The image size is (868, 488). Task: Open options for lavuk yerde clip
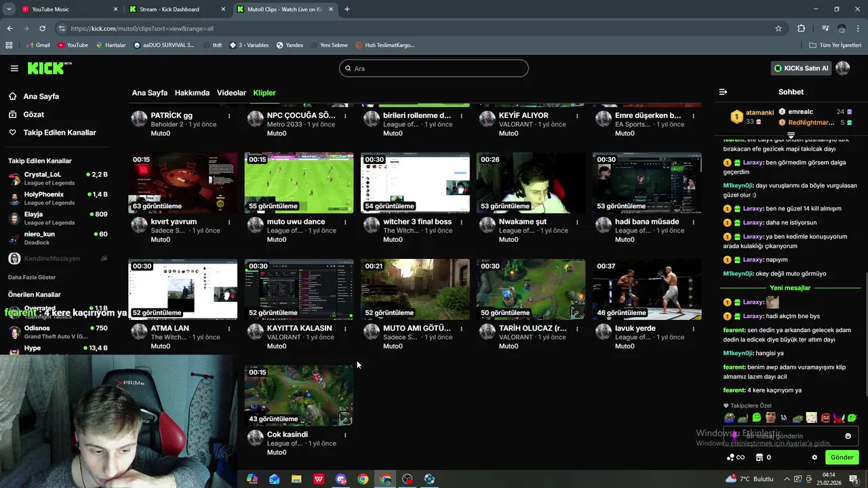[x=693, y=329]
